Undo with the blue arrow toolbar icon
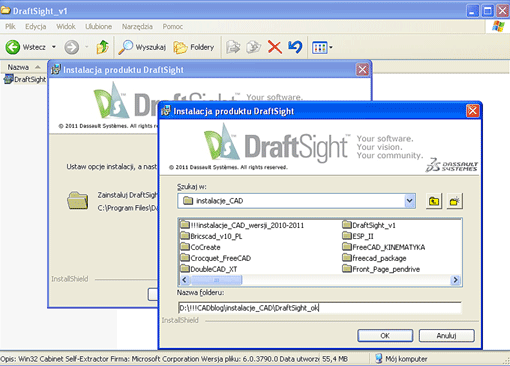510x366 pixels. coord(295,47)
